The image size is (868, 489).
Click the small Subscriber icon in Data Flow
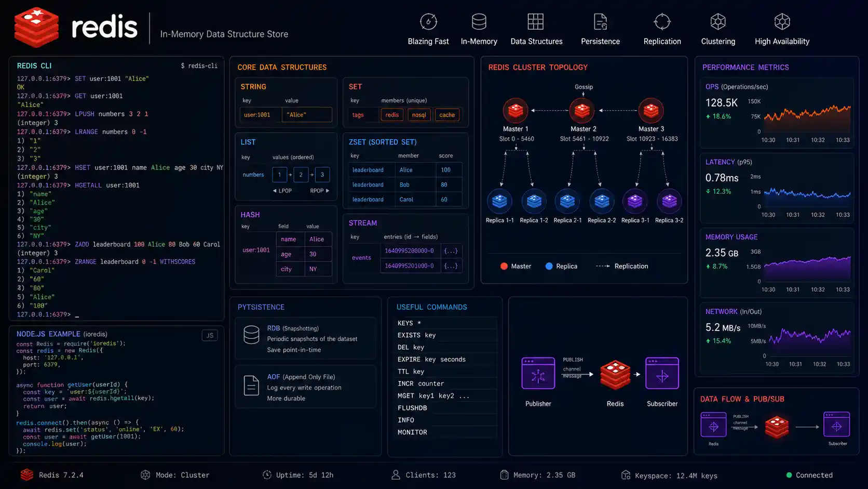836,425
